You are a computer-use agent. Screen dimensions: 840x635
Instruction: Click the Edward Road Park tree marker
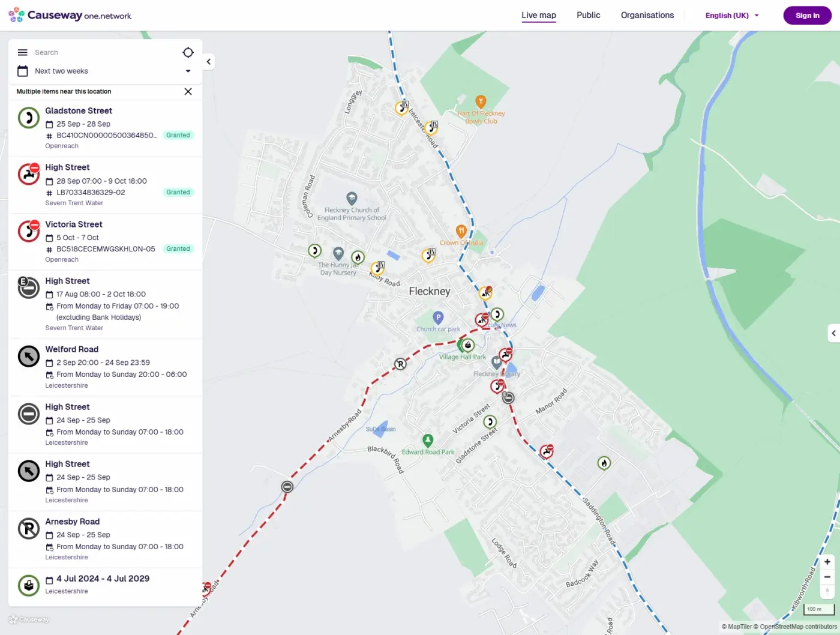click(x=428, y=441)
